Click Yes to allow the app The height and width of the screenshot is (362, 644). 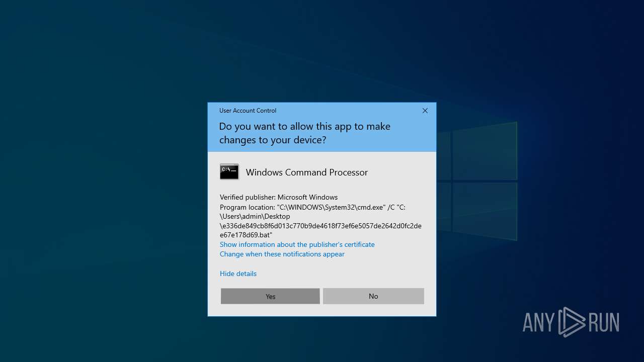tap(270, 296)
